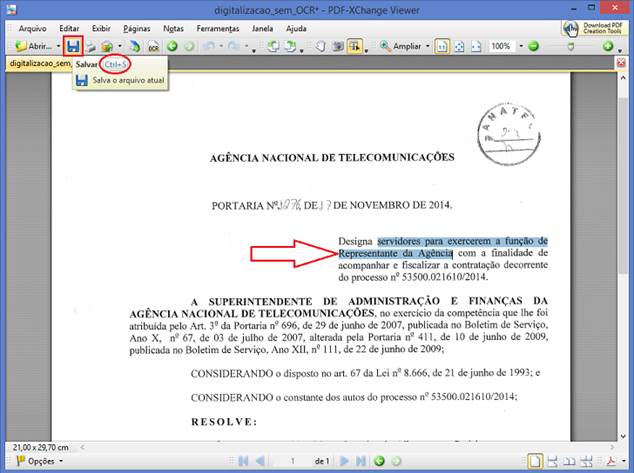The height and width of the screenshot is (473, 634).
Task: Click the export page icon next to OCR
Action: 135,46
